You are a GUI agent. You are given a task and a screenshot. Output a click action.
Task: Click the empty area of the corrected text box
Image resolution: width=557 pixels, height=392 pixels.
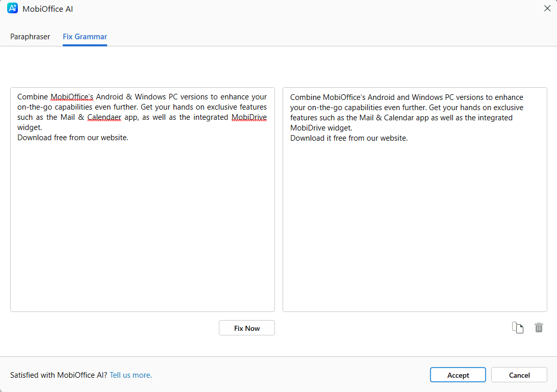415,227
